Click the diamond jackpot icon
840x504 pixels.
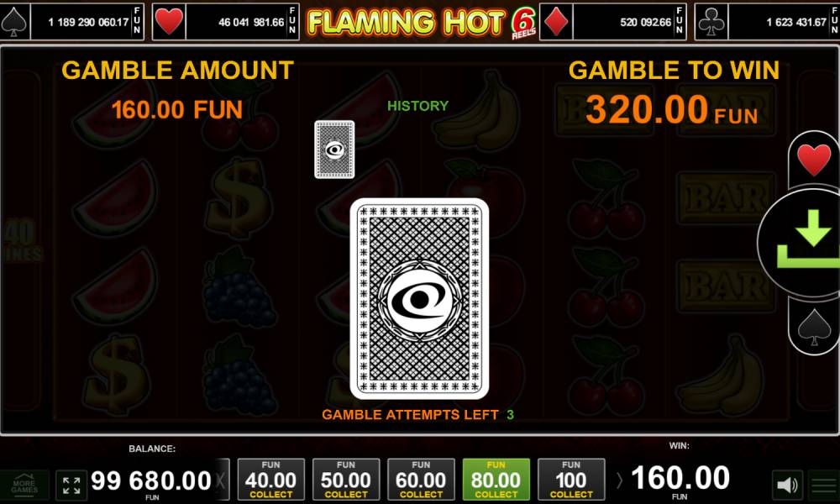tap(555, 22)
